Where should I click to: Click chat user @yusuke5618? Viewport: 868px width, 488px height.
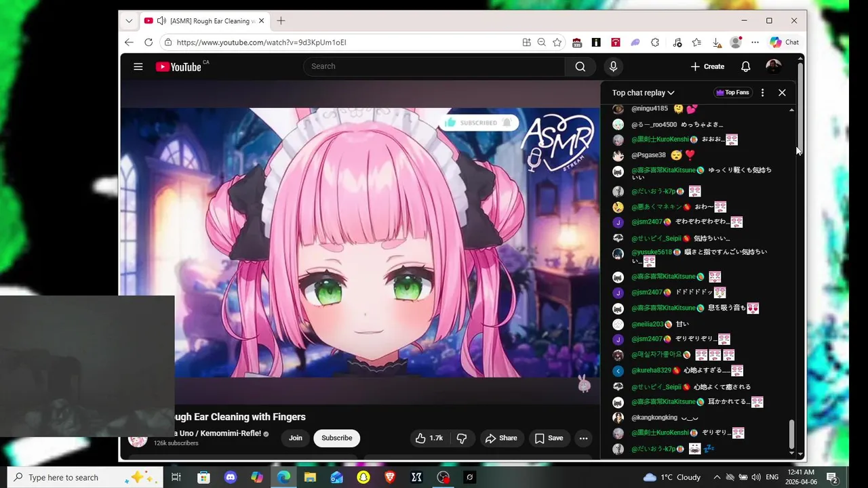652,252
